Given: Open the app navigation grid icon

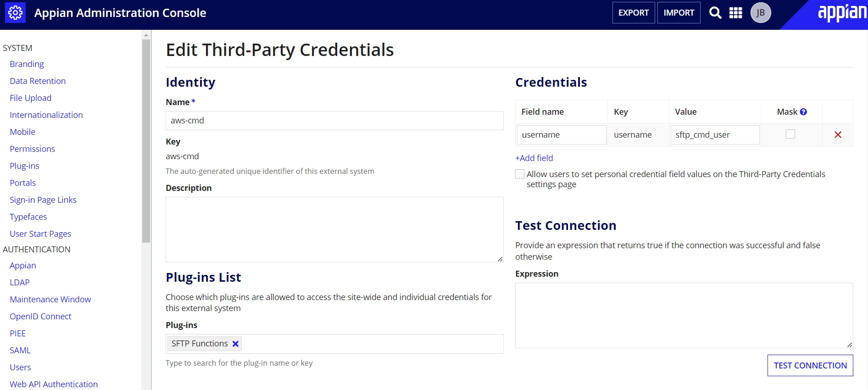Looking at the screenshot, I should pyautogui.click(x=736, y=13).
